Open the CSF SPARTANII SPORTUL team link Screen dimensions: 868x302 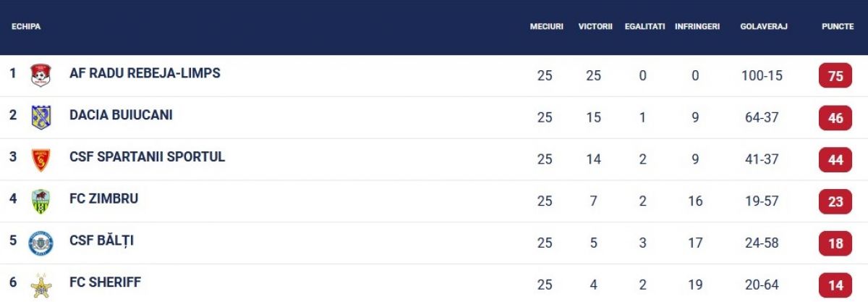(x=147, y=156)
